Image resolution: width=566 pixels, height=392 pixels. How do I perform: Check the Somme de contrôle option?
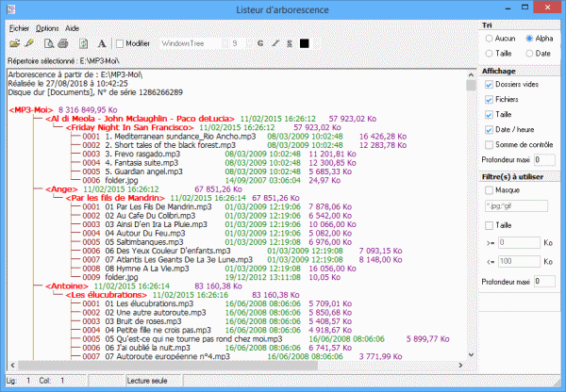(488, 144)
